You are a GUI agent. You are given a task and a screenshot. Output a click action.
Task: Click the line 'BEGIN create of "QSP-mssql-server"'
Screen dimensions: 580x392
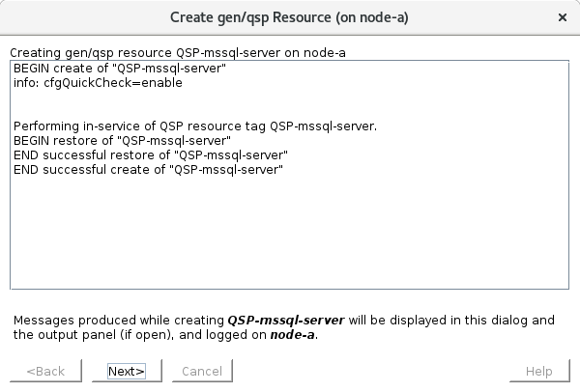(120, 69)
